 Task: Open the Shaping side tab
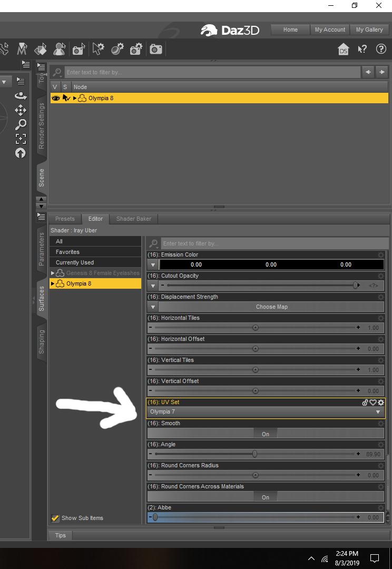42,341
